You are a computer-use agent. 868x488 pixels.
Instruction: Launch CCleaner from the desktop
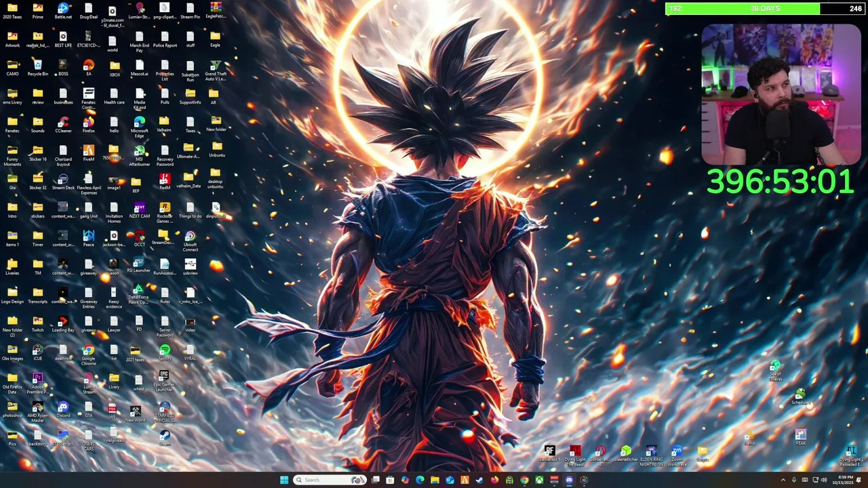tap(63, 124)
